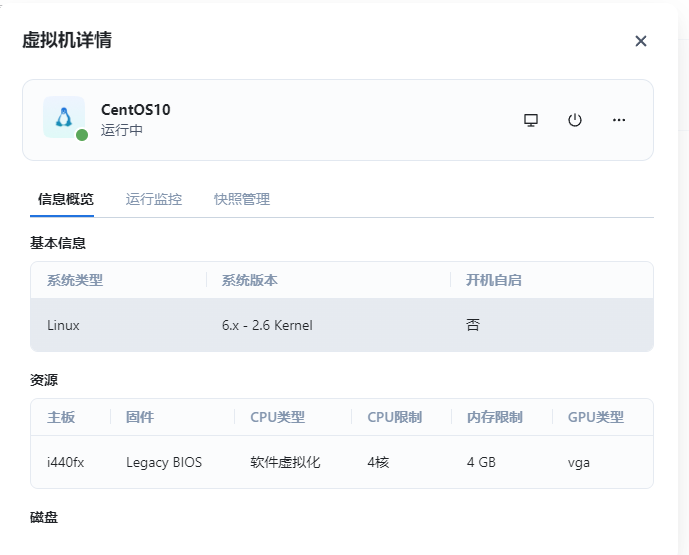Image resolution: width=689 pixels, height=555 pixels.
Task: Click the 内存限制 column header
Action: 495,417
